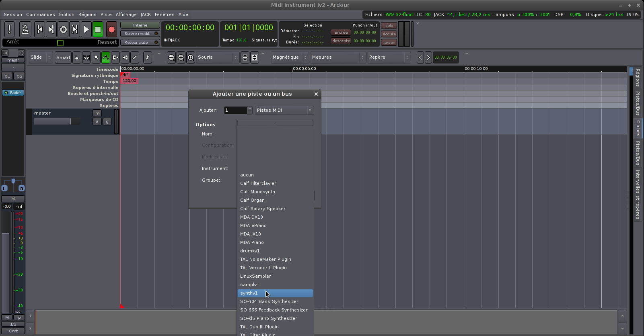Click the master track fader slider
The image size is (644, 336).
pyautogui.click(x=53, y=121)
